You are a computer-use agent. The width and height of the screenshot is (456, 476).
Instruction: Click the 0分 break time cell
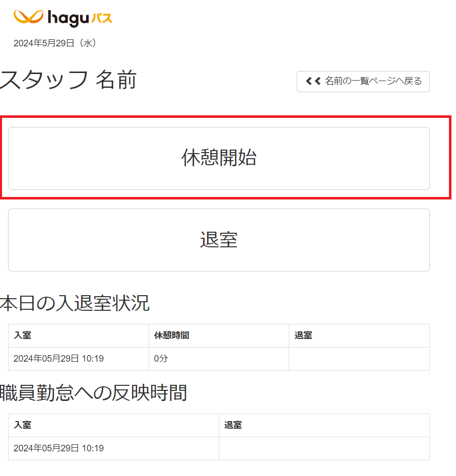(x=161, y=359)
